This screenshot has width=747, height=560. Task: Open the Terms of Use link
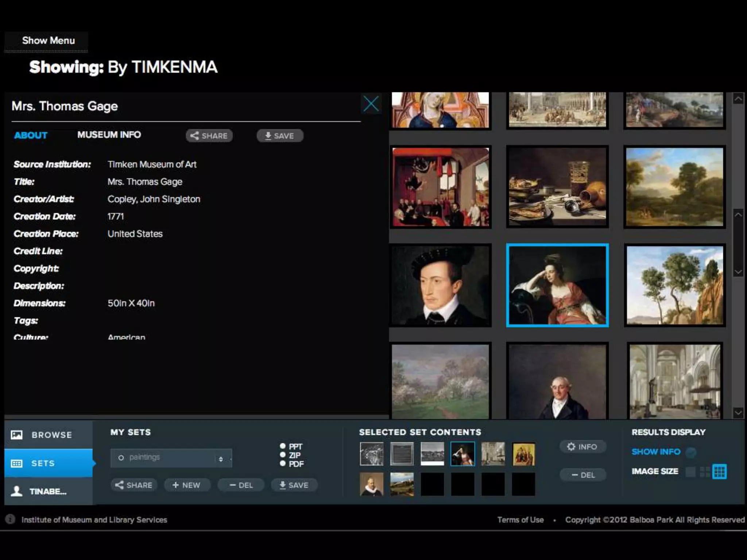520,520
